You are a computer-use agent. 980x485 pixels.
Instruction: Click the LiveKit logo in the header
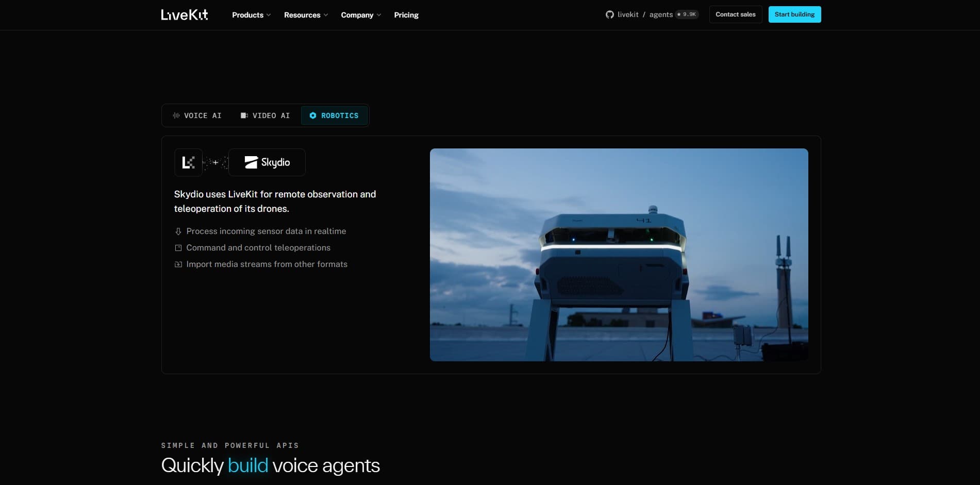pyautogui.click(x=185, y=15)
